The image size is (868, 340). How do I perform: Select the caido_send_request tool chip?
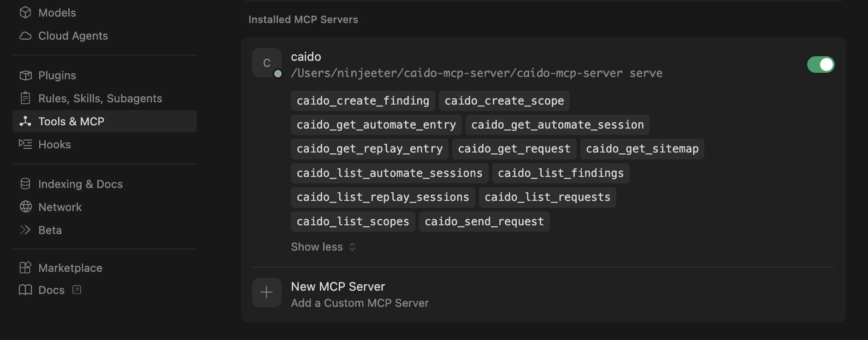point(484,221)
